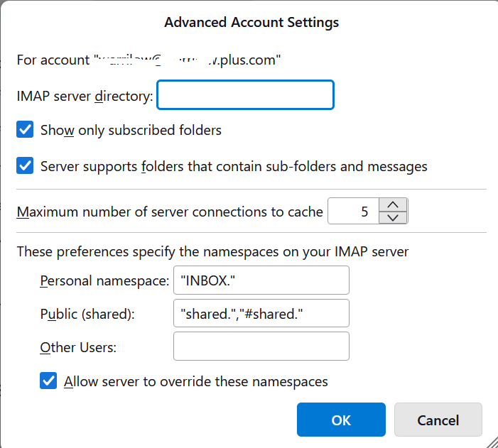Click the "Other Users:" label

pyautogui.click(x=78, y=347)
